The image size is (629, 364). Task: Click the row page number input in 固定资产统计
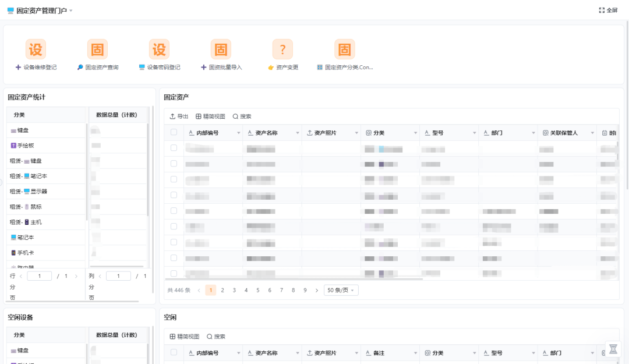(x=40, y=276)
